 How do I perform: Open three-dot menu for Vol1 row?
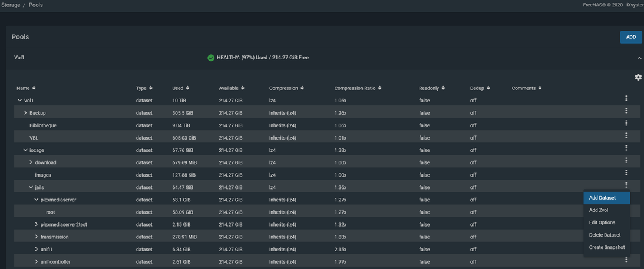(626, 98)
